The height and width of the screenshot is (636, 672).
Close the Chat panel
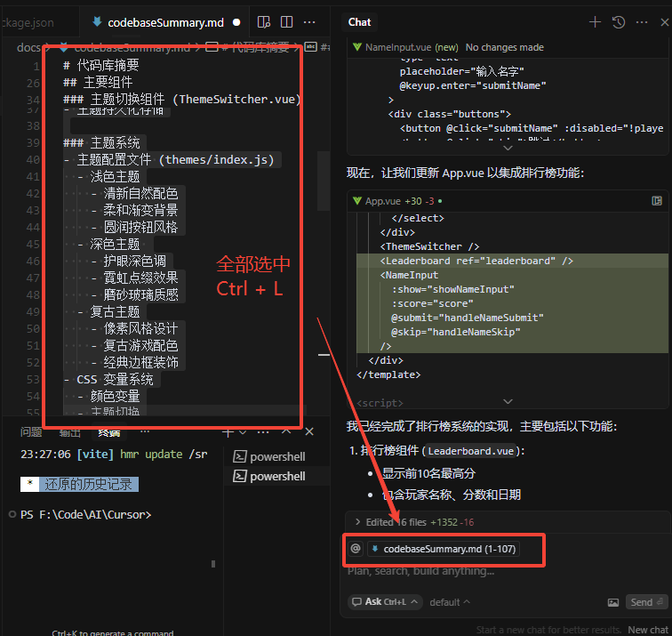(x=665, y=22)
